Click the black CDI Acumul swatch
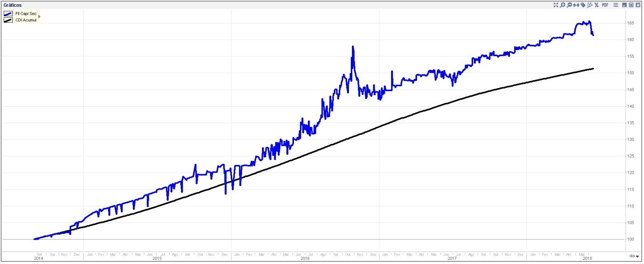644x264 pixels. (8, 20)
